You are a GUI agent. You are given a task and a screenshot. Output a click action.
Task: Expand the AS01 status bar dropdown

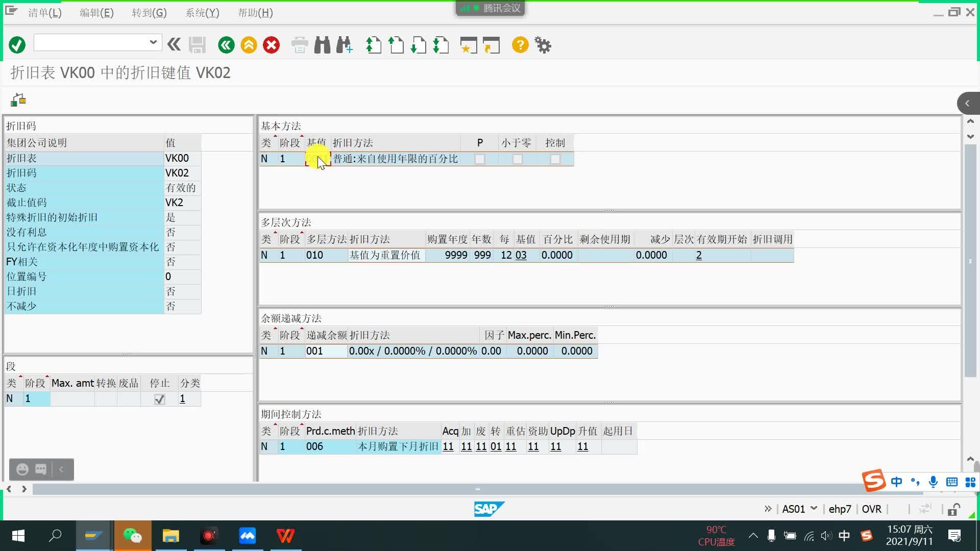coord(814,508)
